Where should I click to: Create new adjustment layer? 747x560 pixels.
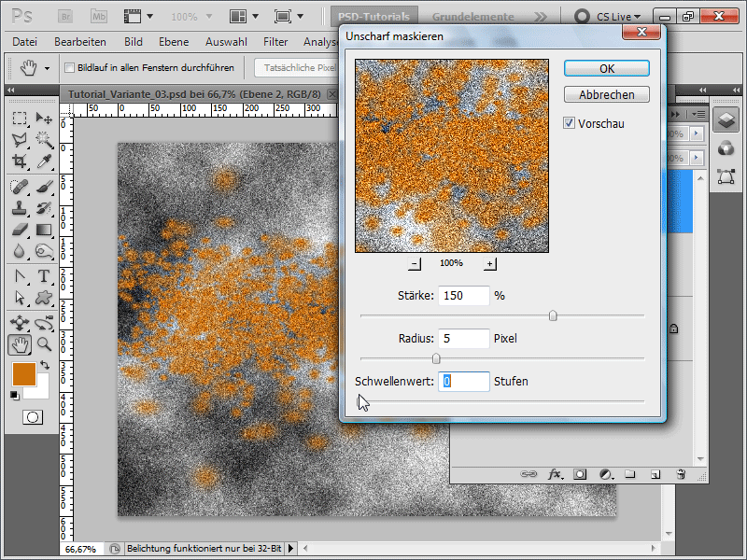[606, 474]
